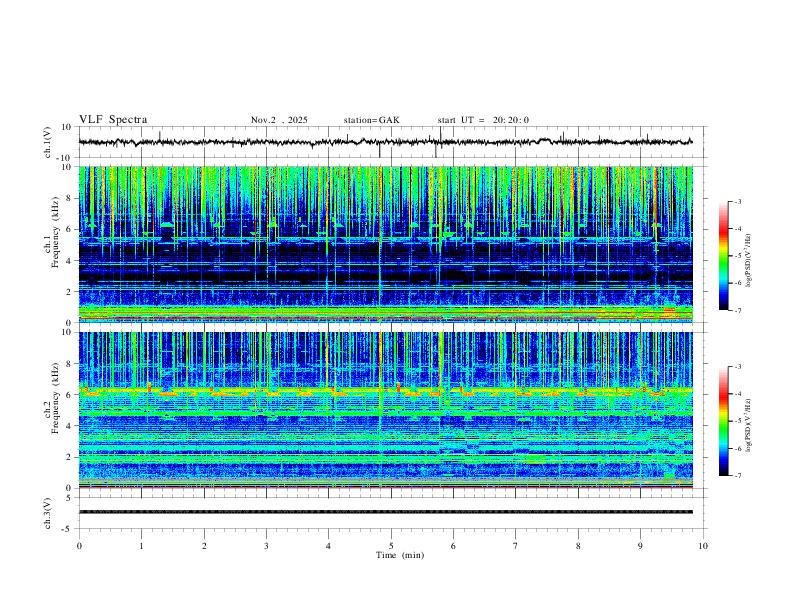Viewport: 792px width, 612px height.
Task: Click the upper PSD color scale bar
Action: tap(724, 256)
